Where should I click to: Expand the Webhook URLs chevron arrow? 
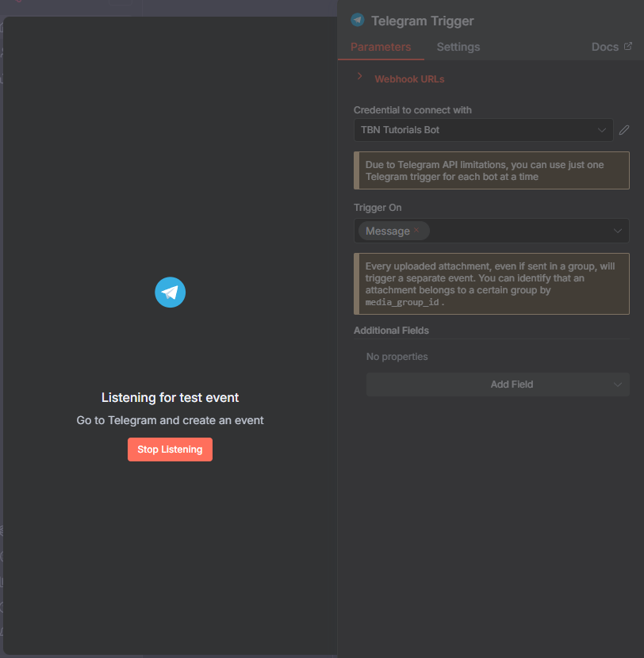[x=359, y=77]
